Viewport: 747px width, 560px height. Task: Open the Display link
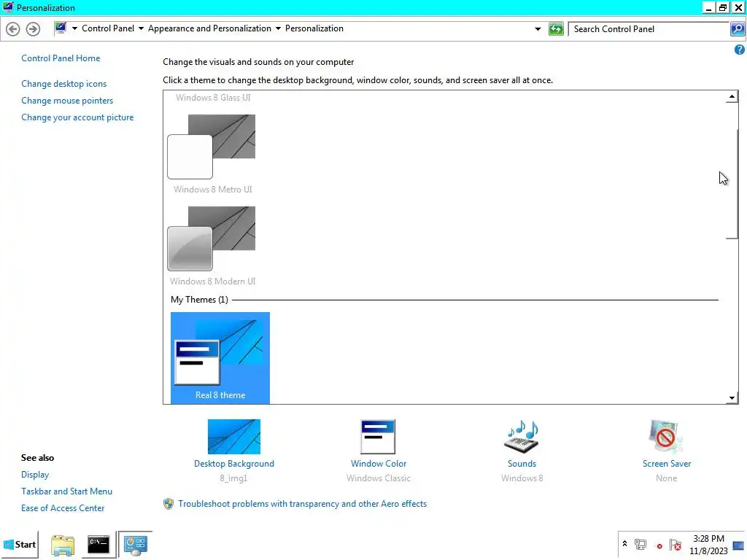[x=35, y=475]
